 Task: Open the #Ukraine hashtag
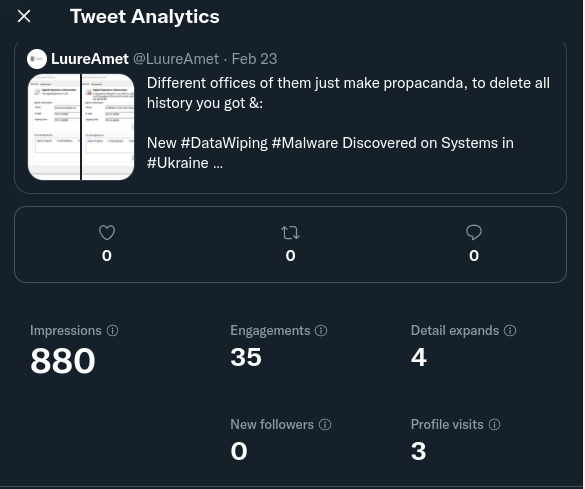coord(178,163)
